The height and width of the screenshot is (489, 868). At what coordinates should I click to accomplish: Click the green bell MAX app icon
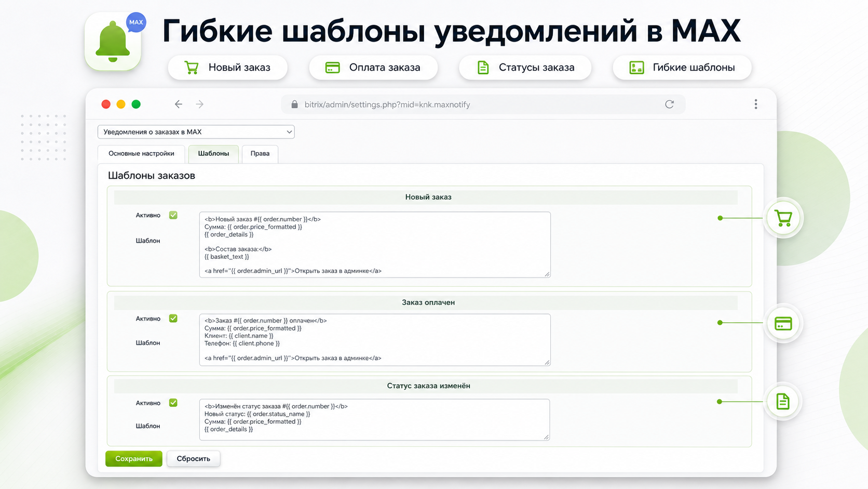(x=113, y=42)
